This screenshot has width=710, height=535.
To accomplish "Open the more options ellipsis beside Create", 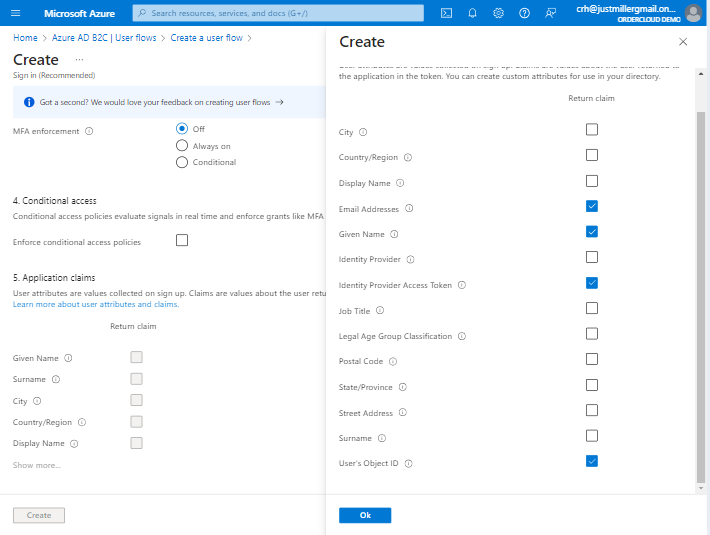I will click(79, 60).
